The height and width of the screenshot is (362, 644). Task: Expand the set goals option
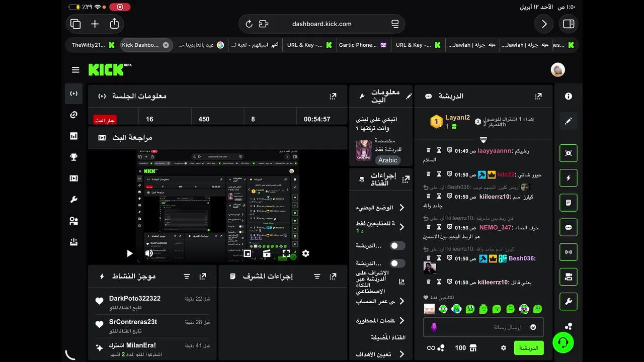(x=401, y=354)
